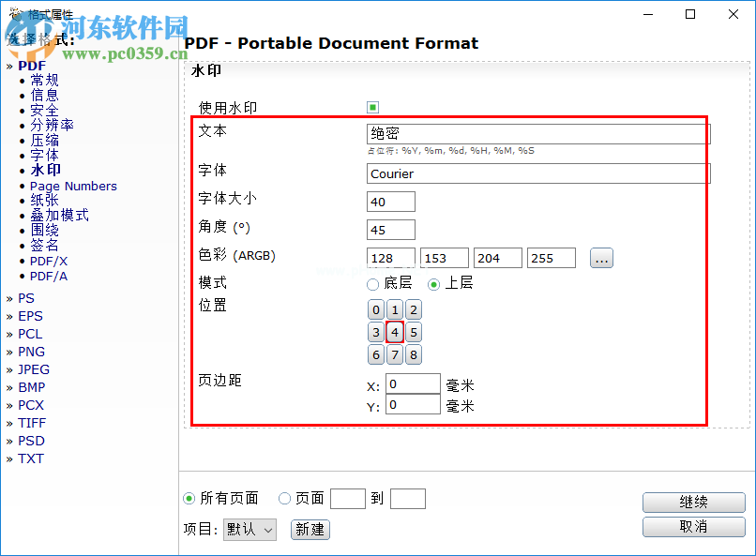The width and height of the screenshot is (756, 556).
Task: Set watermark position 4 (center)
Action: coord(394,332)
